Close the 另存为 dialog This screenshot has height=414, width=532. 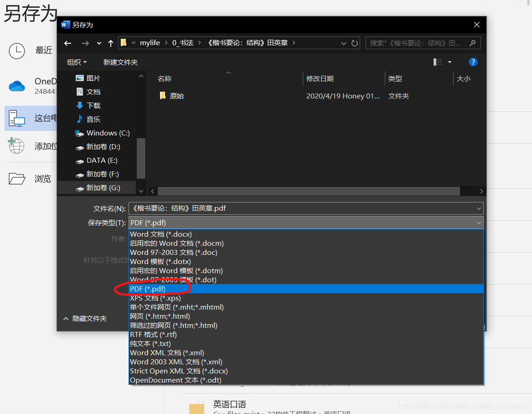coord(477,25)
